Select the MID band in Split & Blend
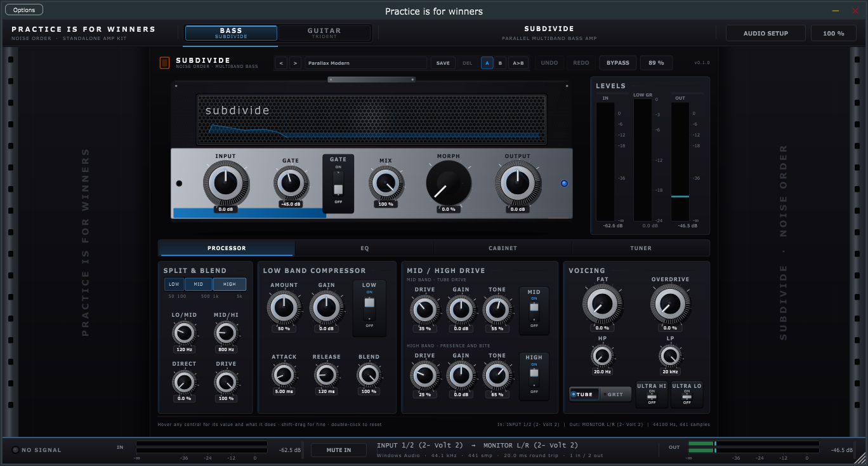Screen dimensions: 868x466 coord(199,284)
